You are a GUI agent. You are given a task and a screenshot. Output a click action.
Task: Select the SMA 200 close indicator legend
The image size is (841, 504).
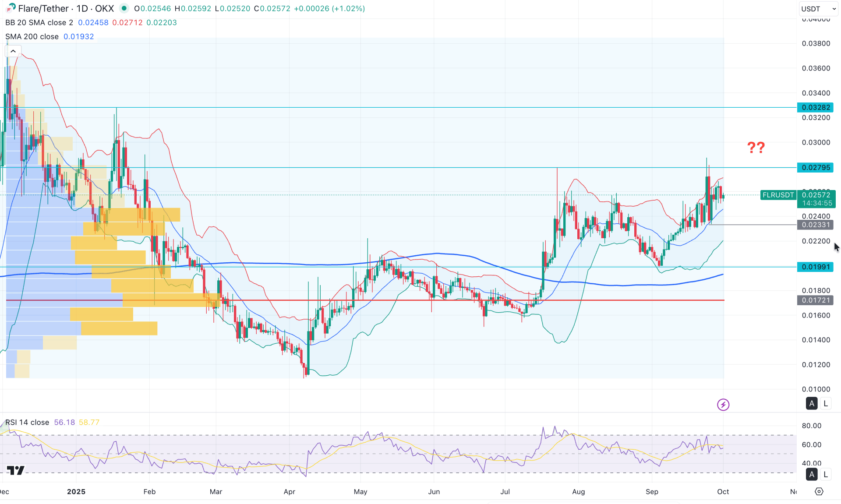click(32, 36)
